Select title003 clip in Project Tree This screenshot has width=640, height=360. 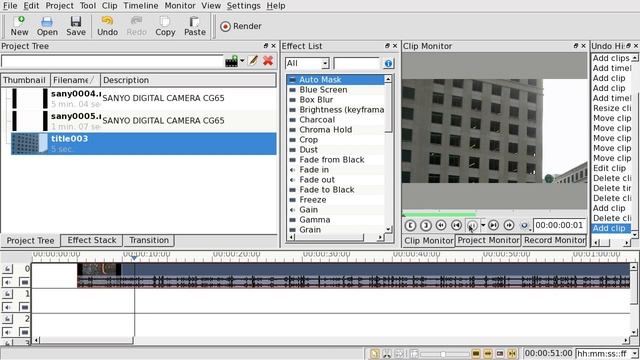pos(144,144)
